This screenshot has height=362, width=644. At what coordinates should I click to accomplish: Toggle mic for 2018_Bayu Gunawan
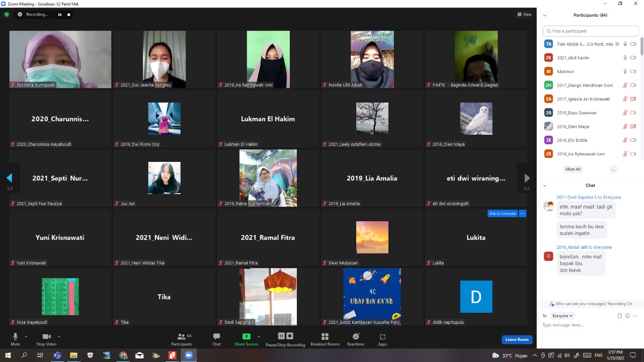[625, 113]
